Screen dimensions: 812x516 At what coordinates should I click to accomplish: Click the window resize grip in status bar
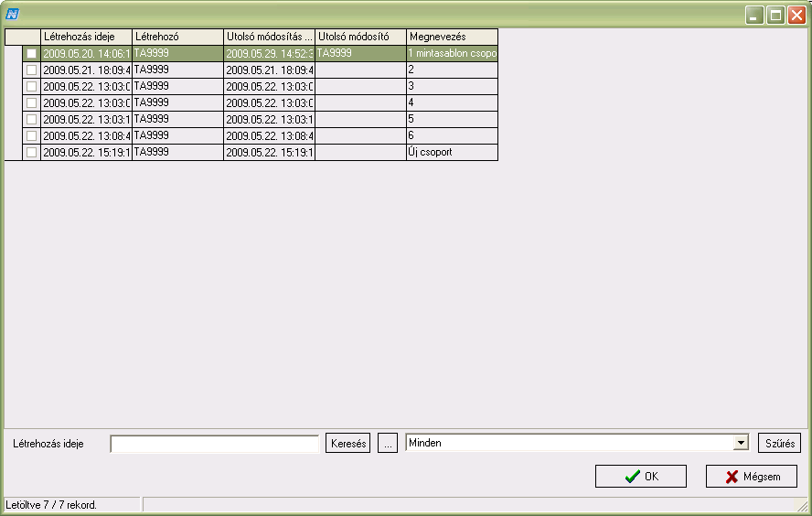(802, 506)
